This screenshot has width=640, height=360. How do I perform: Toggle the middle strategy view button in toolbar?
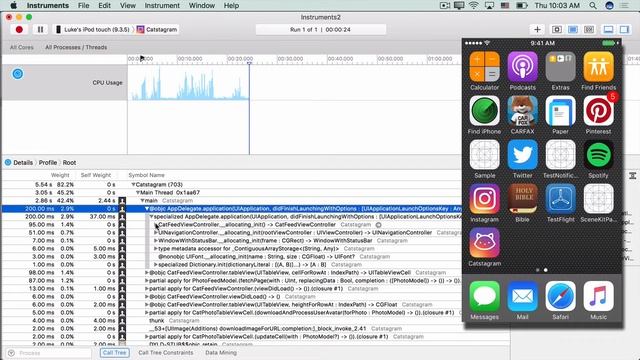573,29
